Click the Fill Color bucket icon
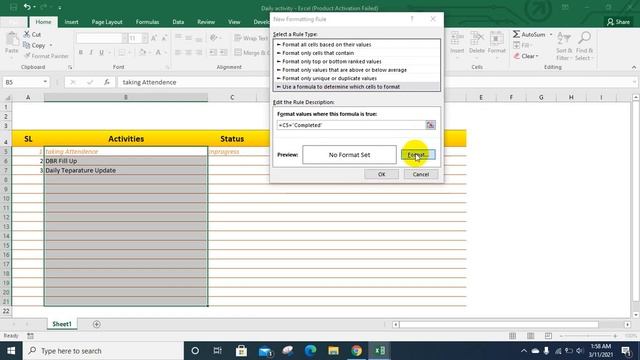This screenshot has width=640, height=360. point(142,52)
